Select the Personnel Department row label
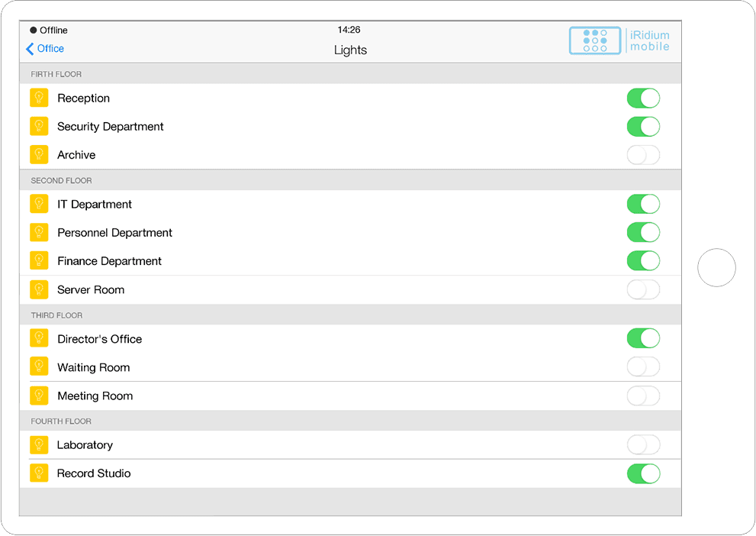756x536 pixels. pyautogui.click(x=114, y=233)
